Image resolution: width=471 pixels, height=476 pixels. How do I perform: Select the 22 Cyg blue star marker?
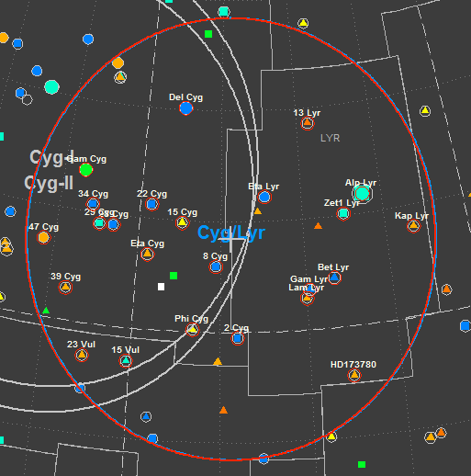click(152, 204)
